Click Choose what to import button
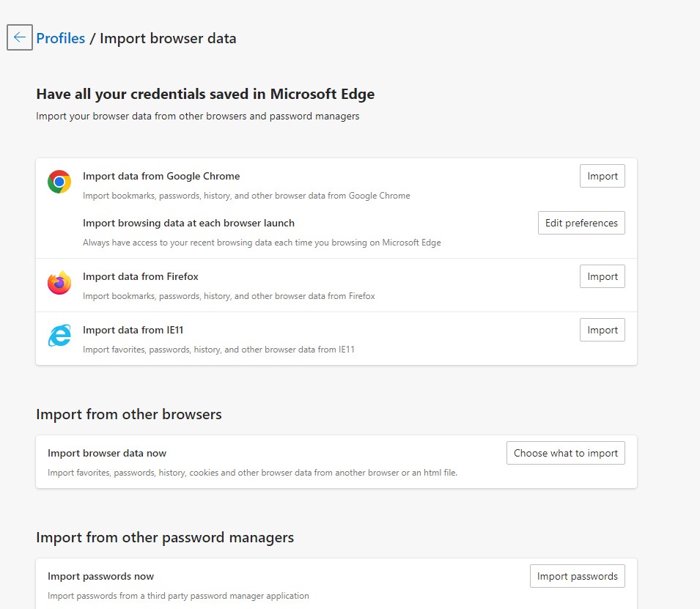 566,453
